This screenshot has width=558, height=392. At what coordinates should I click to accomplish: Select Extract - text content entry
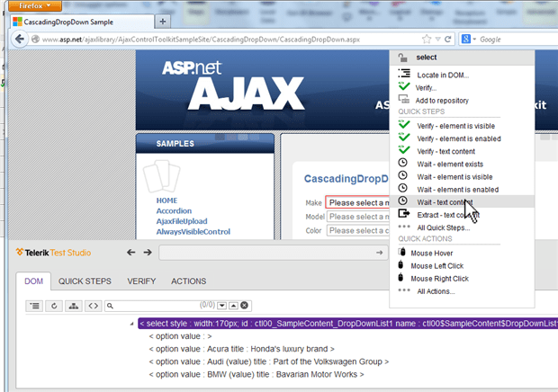tap(447, 215)
